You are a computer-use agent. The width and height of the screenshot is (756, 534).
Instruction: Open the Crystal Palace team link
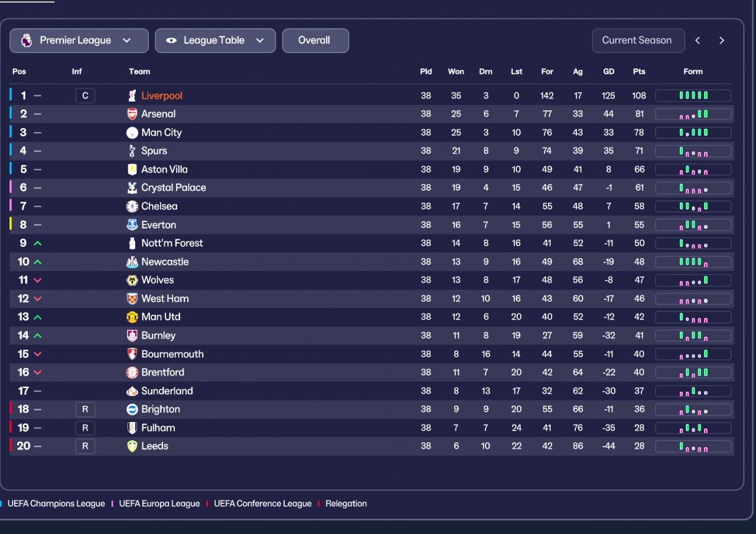tap(174, 188)
